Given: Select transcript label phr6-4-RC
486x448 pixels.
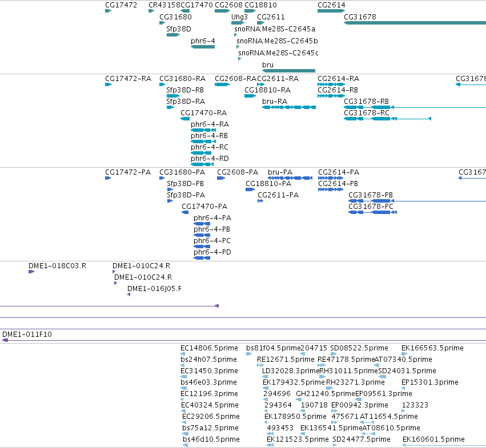Looking at the screenshot, I should [210, 147].
